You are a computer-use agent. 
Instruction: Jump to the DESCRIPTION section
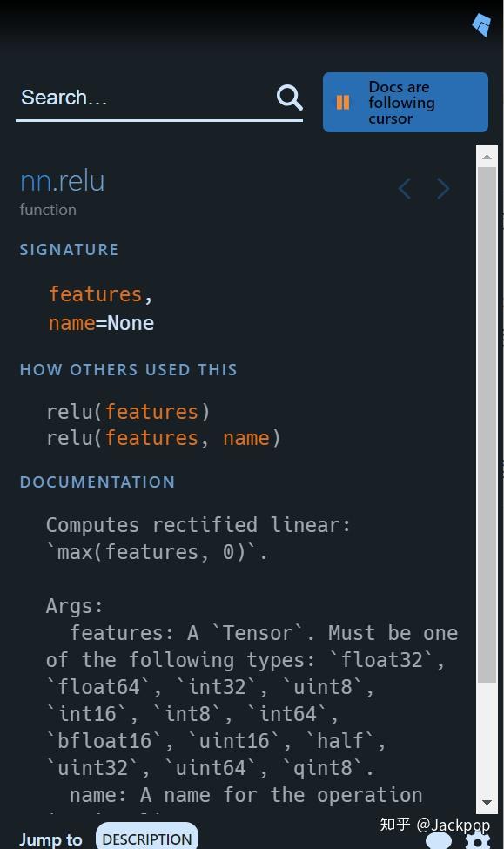[x=147, y=839]
